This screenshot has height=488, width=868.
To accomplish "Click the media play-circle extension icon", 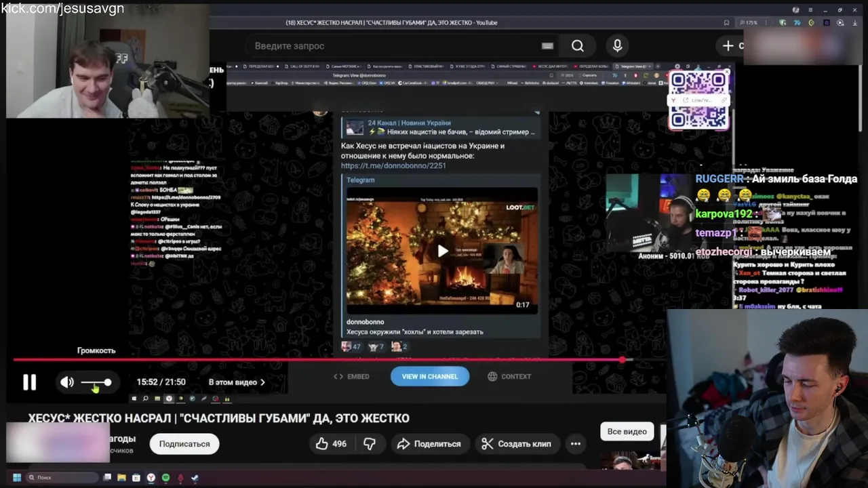I will (840, 22).
